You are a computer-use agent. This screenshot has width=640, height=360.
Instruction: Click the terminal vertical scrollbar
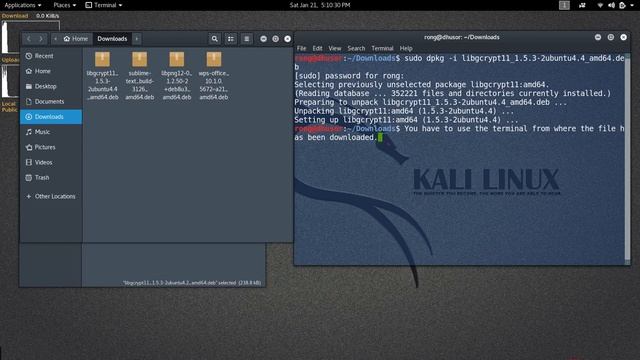click(x=627, y=159)
